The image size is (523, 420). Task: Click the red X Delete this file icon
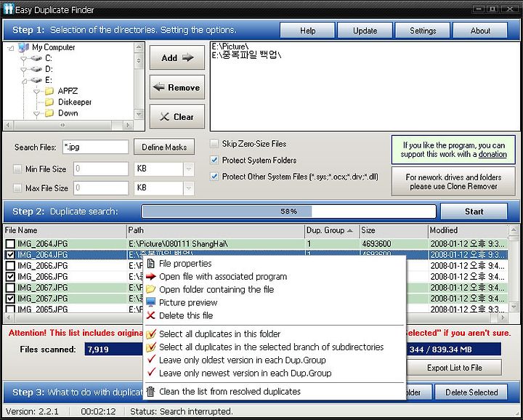tap(151, 315)
